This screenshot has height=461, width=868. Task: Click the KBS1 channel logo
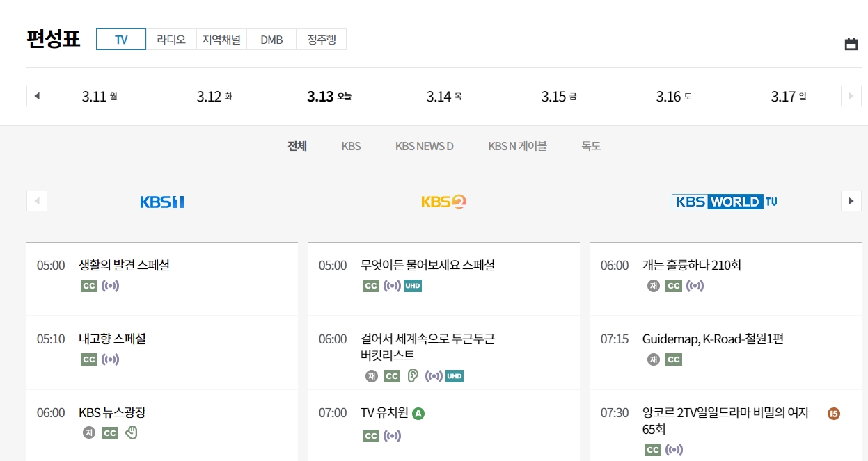pos(162,202)
